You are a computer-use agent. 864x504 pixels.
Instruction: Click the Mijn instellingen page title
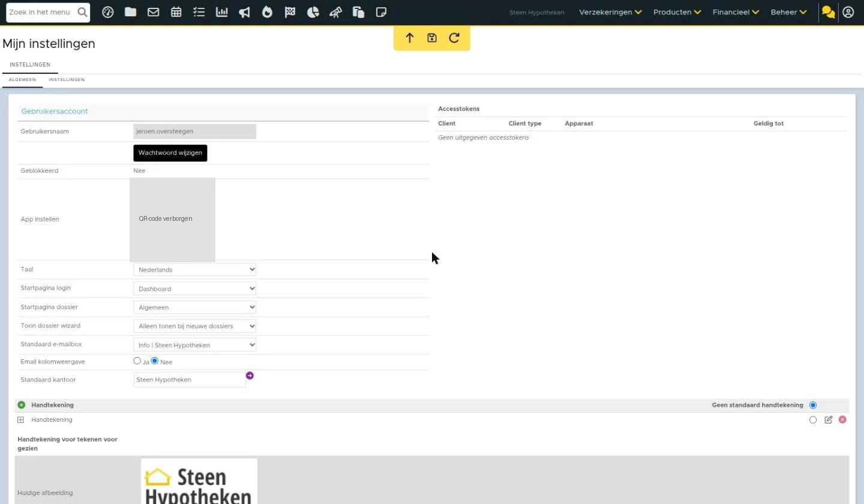pyautogui.click(x=49, y=44)
